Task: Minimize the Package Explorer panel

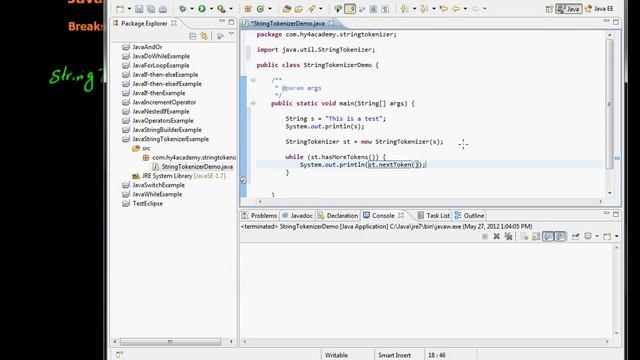Action: point(222,22)
